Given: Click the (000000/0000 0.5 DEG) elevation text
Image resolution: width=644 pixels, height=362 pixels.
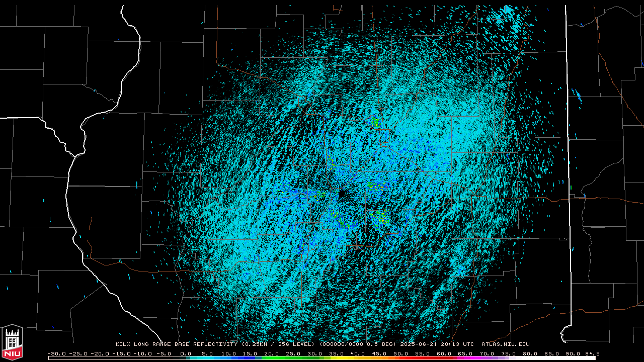Looking at the screenshot, I should pos(358,344).
